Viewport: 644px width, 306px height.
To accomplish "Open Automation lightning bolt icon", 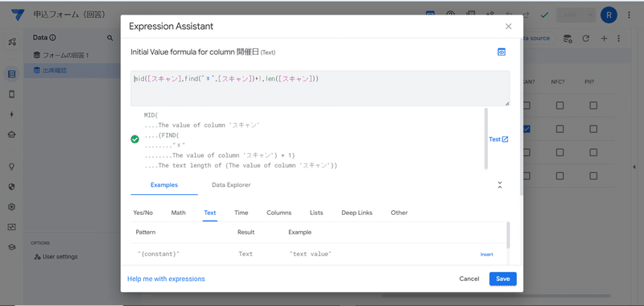I will [11, 114].
